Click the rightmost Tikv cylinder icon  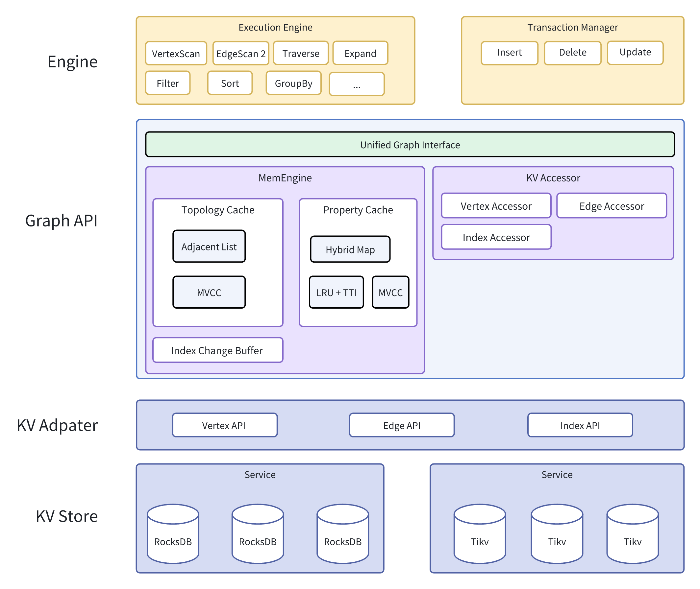632,533
